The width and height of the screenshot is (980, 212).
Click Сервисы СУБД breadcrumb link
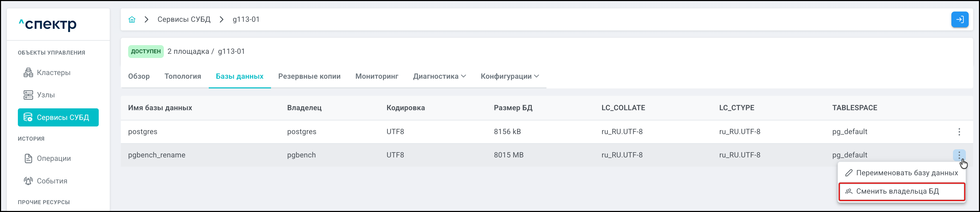[184, 19]
